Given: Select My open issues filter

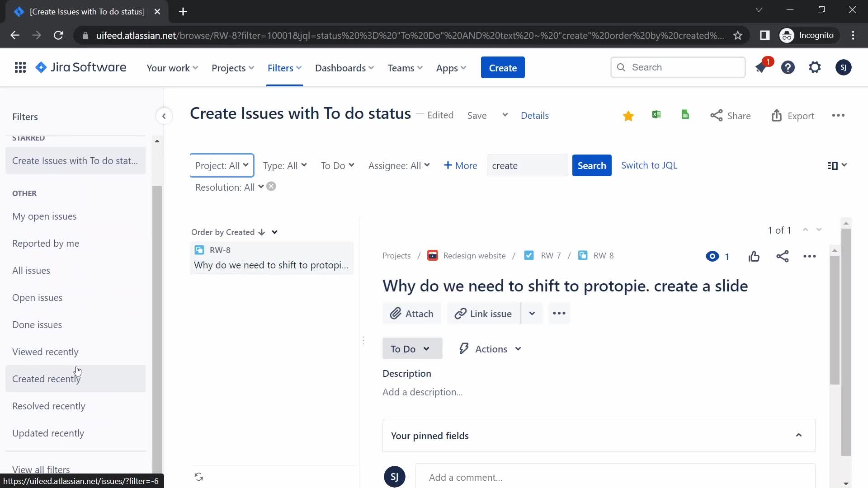Looking at the screenshot, I should coord(75,216).
